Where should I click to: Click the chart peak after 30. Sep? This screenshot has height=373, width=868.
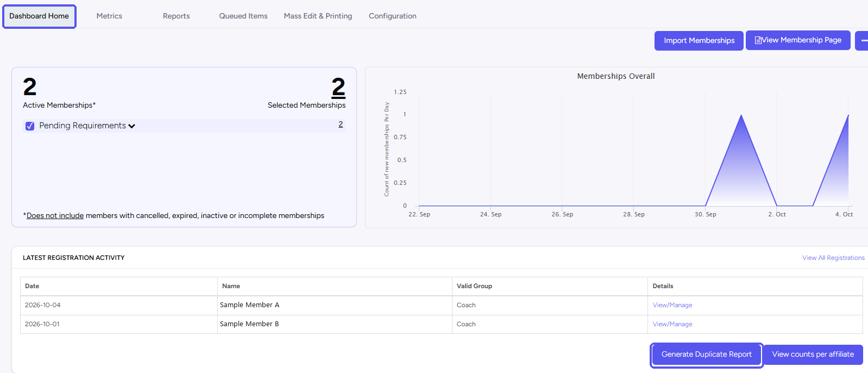741,115
